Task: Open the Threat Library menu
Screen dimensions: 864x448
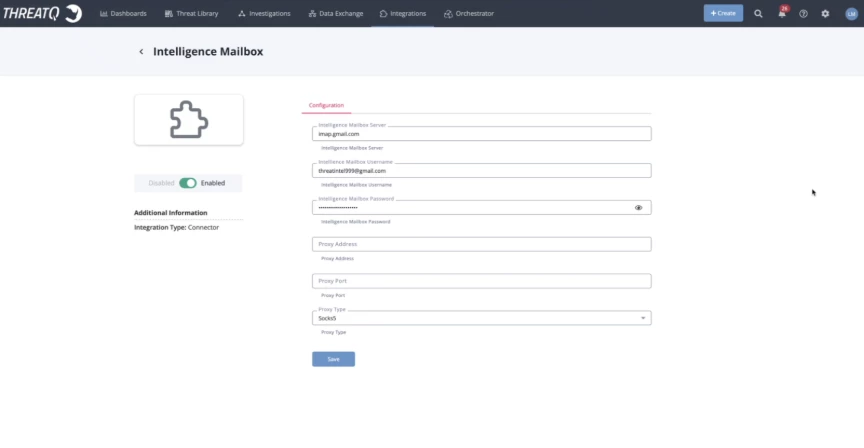Action: 191,13
